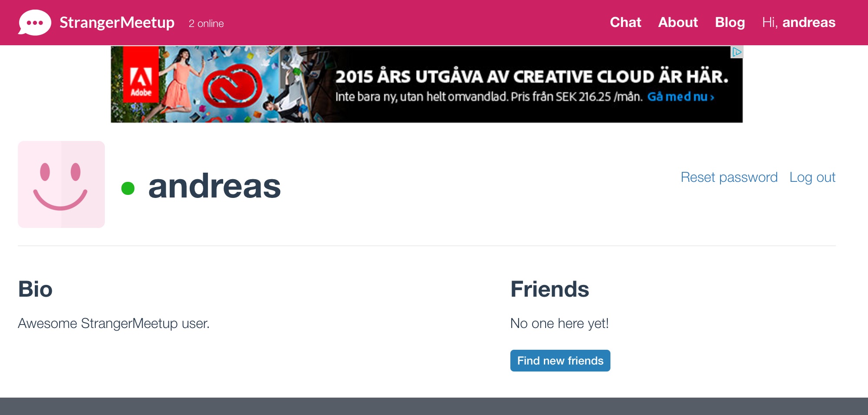
Task: Open the Chat page from the navigation
Action: tap(625, 22)
